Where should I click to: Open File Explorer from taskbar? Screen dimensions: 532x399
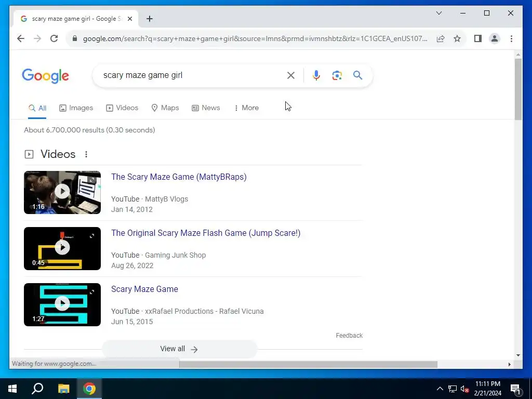click(x=63, y=389)
